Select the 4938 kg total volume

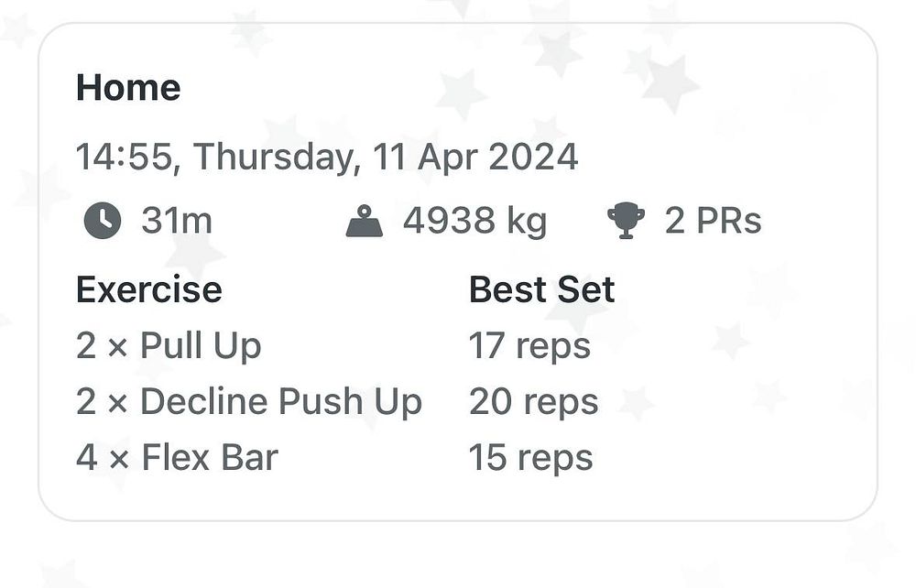(x=475, y=222)
